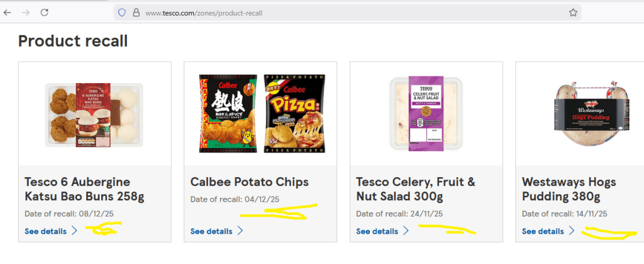Open See details for Westaways Hogs Pudding
The height and width of the screenshot is (264, 644).
pyautogui.click(x=543, y=231)
